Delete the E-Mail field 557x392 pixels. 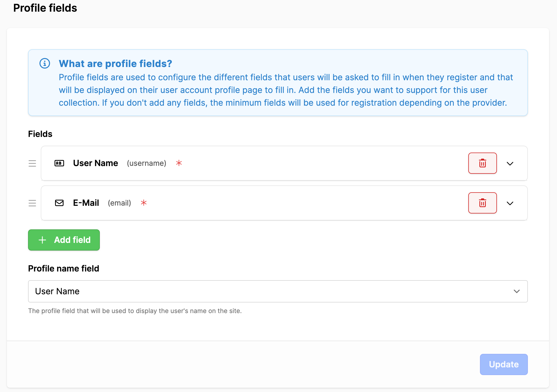click(482, 203)
